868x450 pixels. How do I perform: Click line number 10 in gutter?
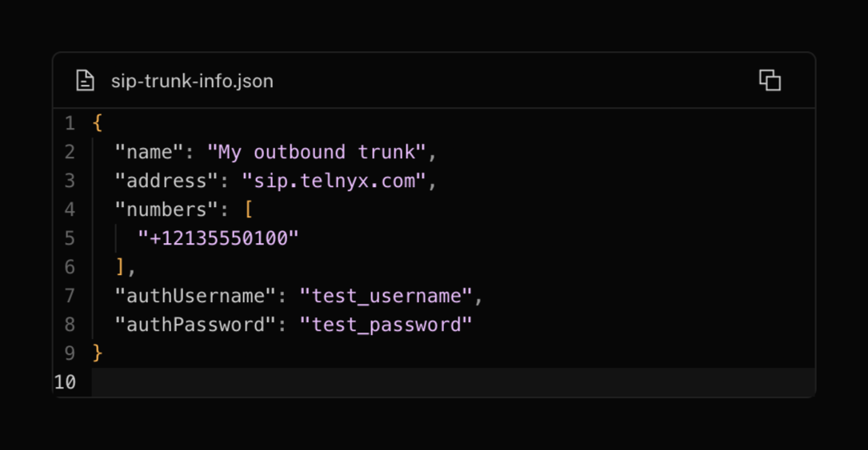65,382
